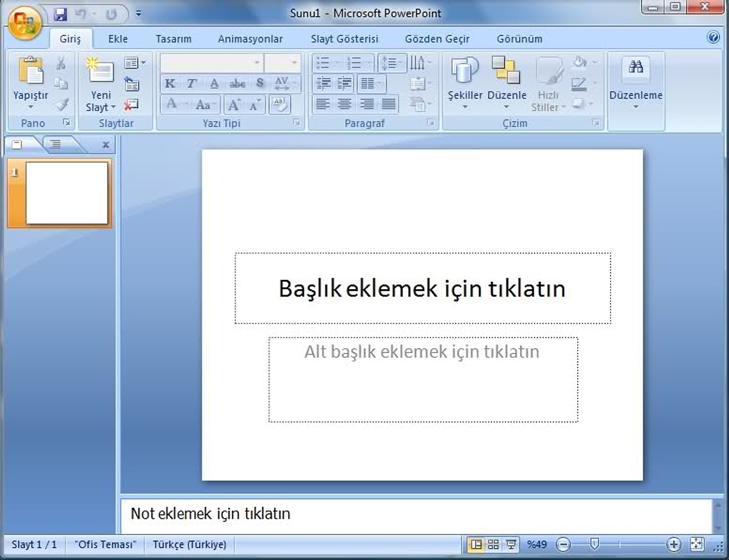Image resolution: width=729 pixels, height=560 pixels.
Task: Open Şekiller shapes gallery
Action: tap(465, 71)
